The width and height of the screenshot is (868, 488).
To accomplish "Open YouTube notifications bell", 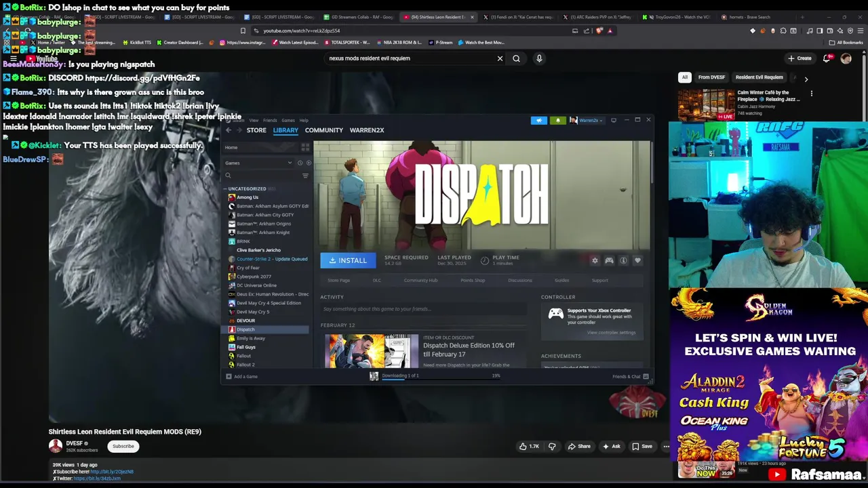I will [826, 58].
